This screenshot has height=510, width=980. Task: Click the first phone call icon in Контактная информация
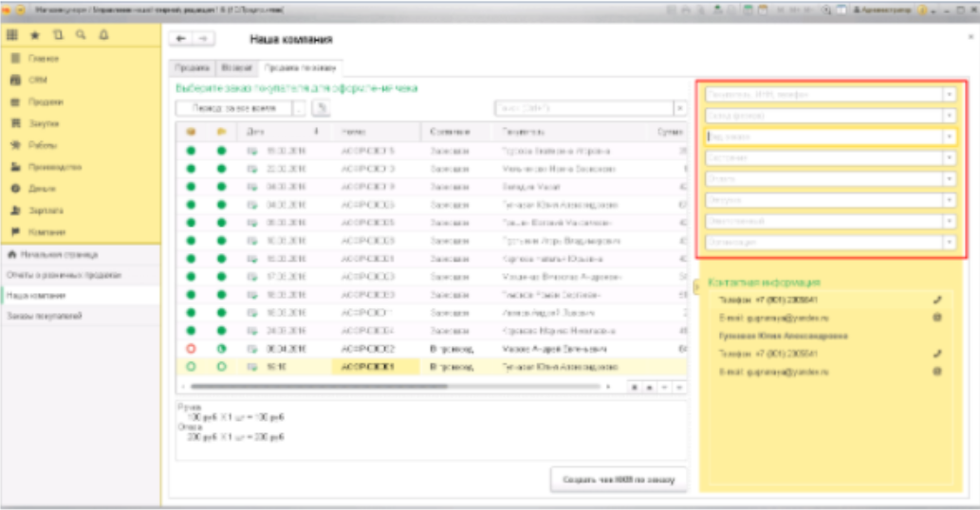click(937, 300)
